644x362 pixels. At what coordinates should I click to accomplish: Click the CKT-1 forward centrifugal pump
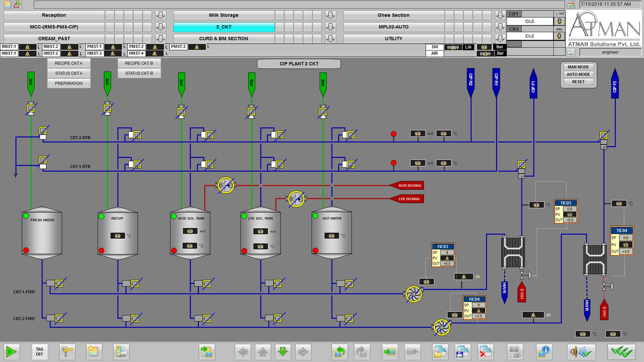414,294
